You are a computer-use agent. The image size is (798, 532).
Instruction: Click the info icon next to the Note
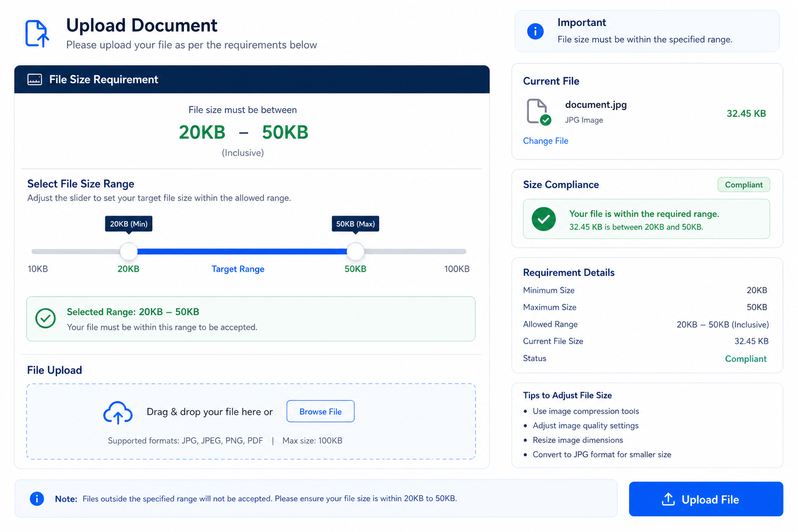[37, 499]
